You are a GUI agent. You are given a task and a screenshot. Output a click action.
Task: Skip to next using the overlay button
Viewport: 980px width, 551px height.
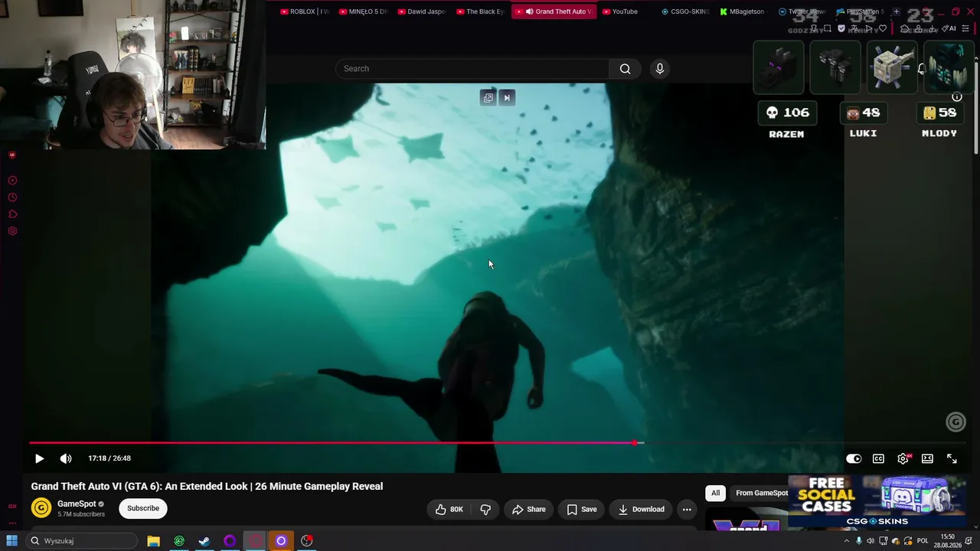click(x=506, y=97)
